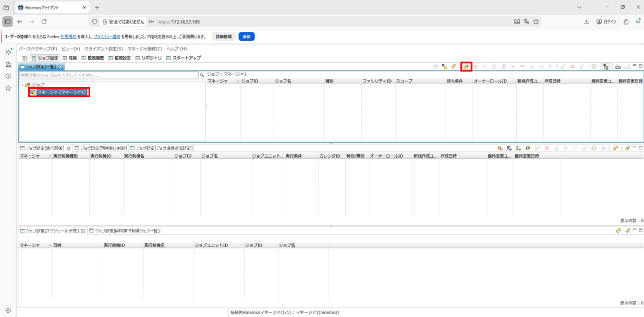Switch to ジョブ設定[同時実行制御] tab

pos(101,148)
